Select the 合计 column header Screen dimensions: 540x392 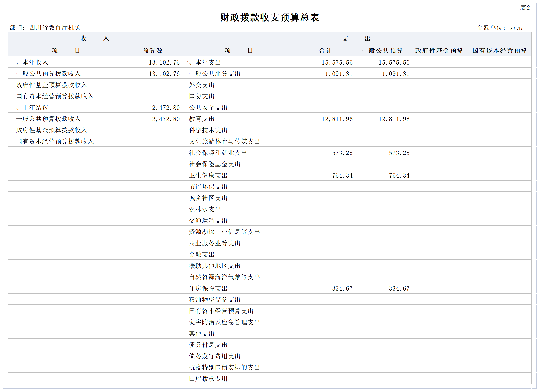(325, 50)
